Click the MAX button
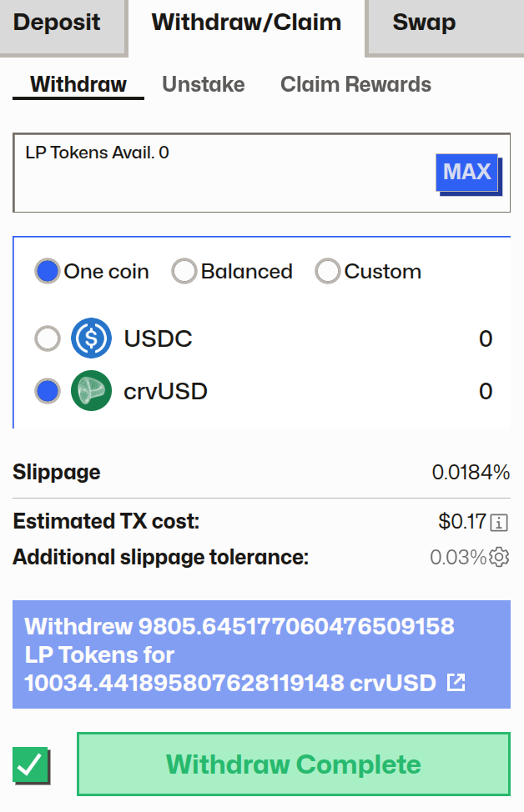 coord(466,172)
